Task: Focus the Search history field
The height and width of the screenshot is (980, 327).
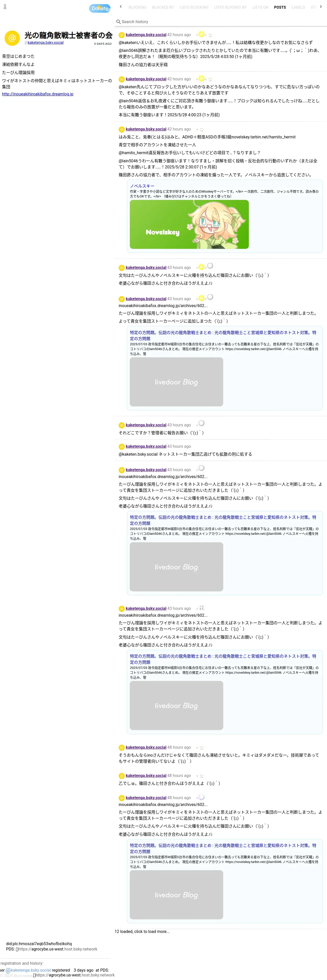Action: (221, 22)
